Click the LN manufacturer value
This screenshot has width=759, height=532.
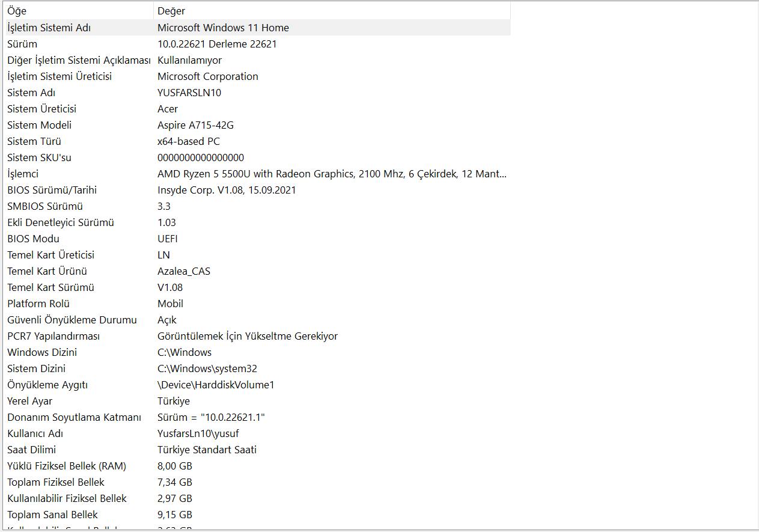click(163, 255)
